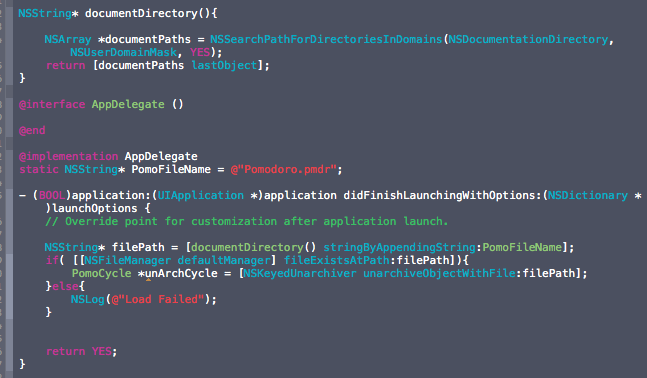Viewport: 647px width, 378px height.
Task: Click the NSDictionary type name
Action: tap(588, 195)
